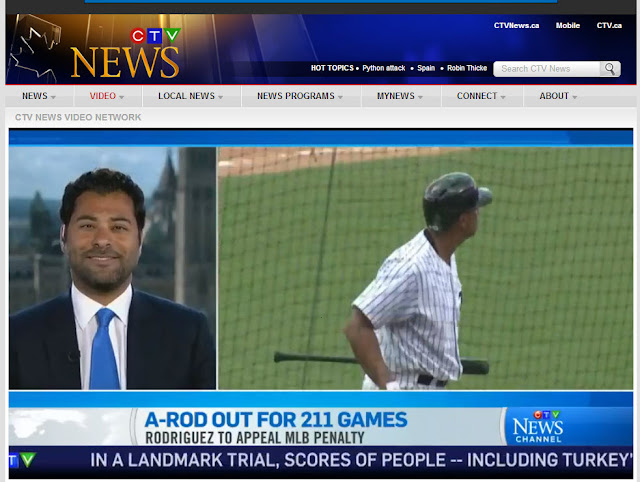The image size is (640, 482).
Task: Open the CTVNews.ca link
Action: (x=516, y=25)
